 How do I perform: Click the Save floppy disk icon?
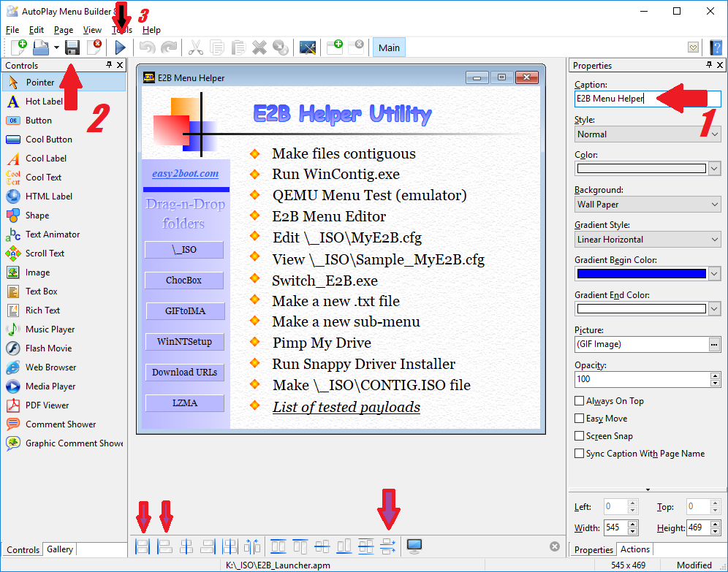coord(72,47)
